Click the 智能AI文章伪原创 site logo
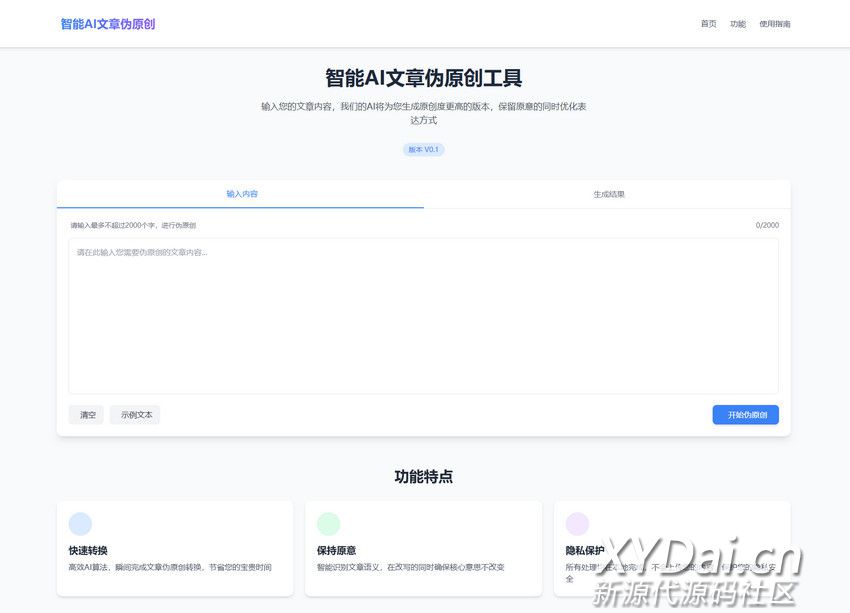This screenshot has height=613, width=850. 108,24
